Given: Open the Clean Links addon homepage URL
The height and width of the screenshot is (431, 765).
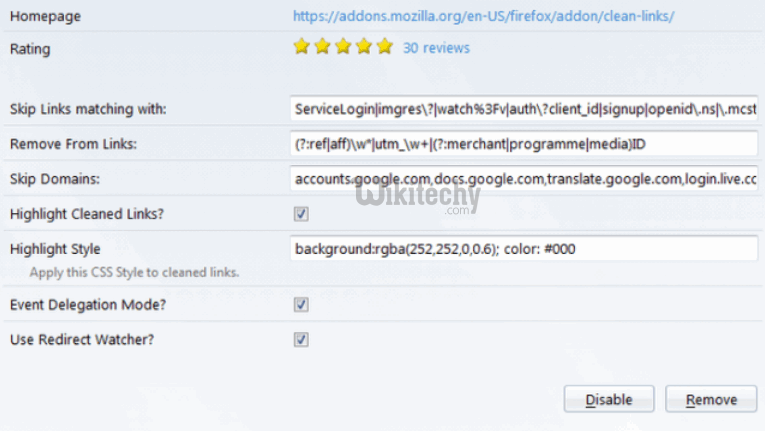Looking at the screenshot, I should coord(484,16).
